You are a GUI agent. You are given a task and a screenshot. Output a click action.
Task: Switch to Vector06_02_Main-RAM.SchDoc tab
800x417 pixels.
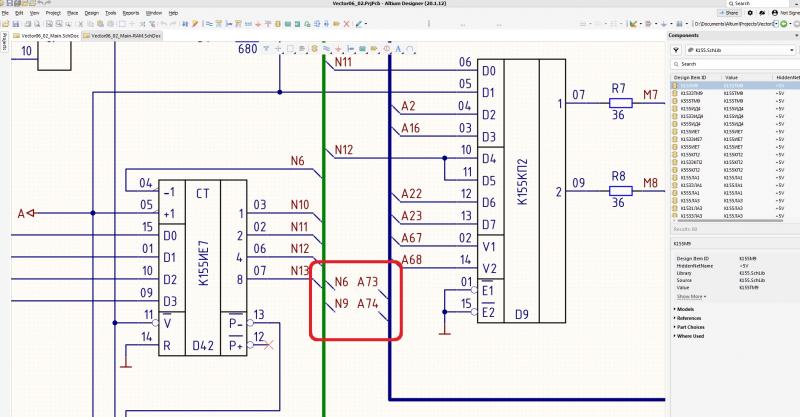121,35
